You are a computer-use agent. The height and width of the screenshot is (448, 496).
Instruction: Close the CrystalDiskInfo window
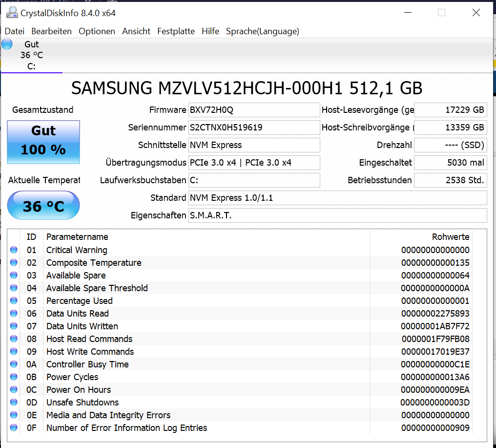click(x=476, y=13)
